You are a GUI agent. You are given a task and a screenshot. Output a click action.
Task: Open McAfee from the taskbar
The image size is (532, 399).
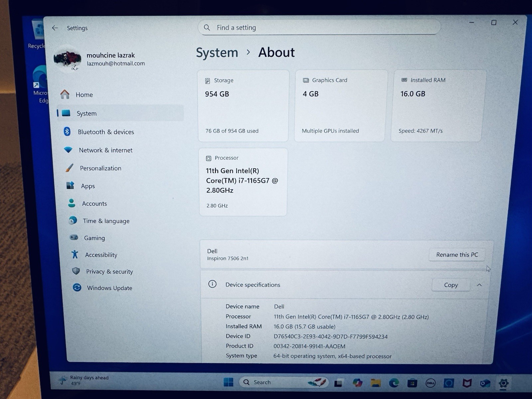click(x=467, y=383)
